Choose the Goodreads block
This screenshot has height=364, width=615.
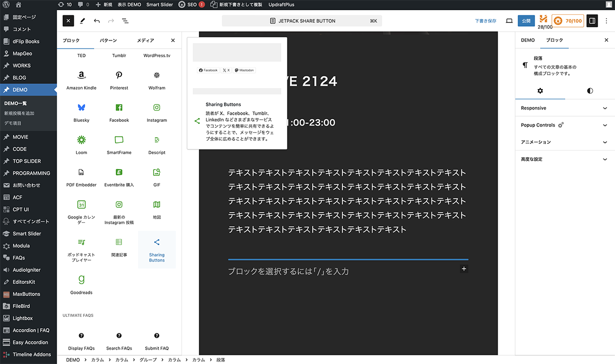click(x=81, y=285)
